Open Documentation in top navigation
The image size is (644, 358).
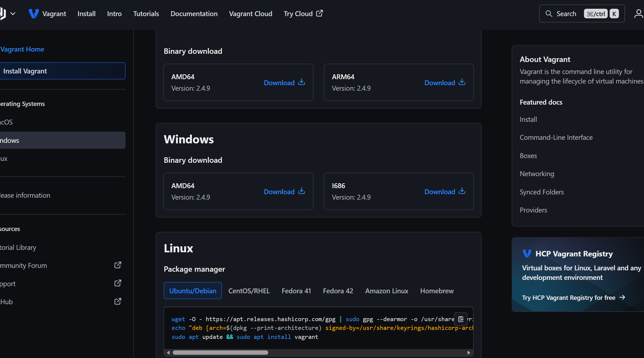tap(194, 14)
